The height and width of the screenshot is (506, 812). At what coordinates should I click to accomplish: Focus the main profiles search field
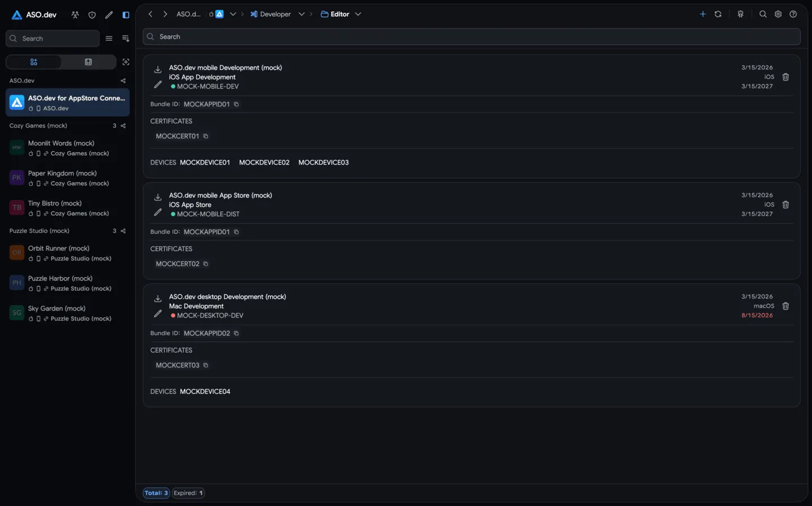[471, 37]
